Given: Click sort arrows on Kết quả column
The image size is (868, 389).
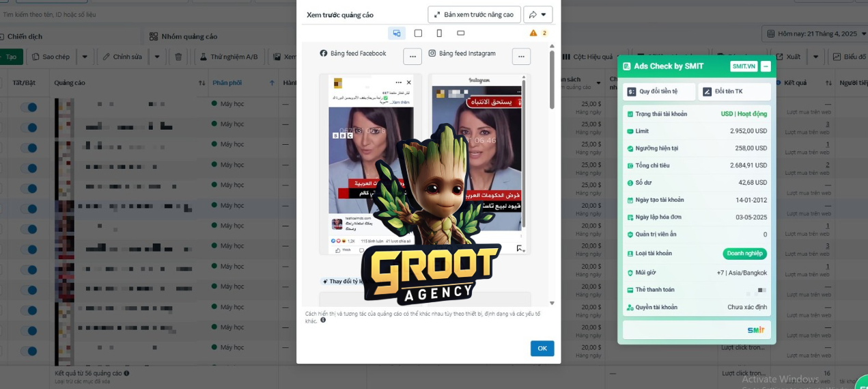Looking at the screenshot, I should click(827, 83).
